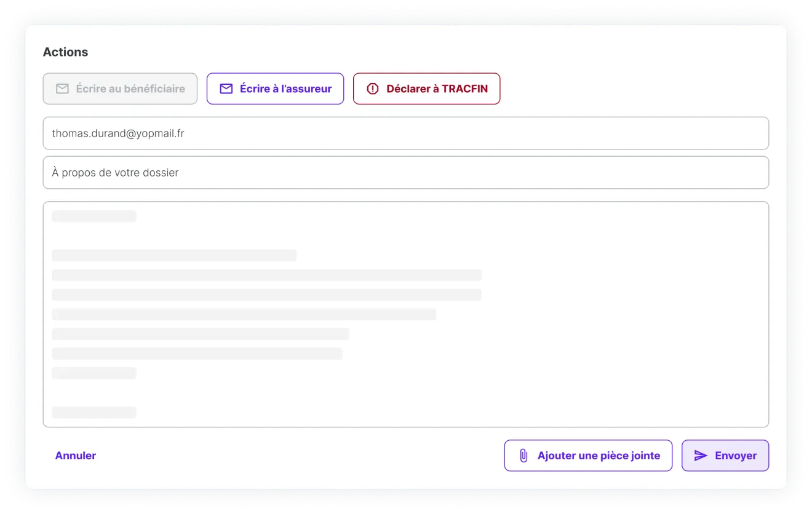Click the paperclip icon for attachments
Image resolution: width=812 pixels, height=514 pixels.
[523, 456]
